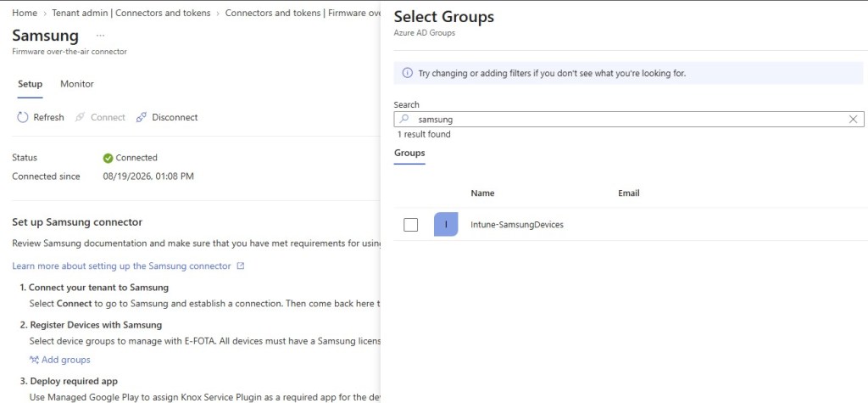The width and height of the screenshot is (868, 403).
Task: Click the Connected since date value
Action: click(148, 176)
